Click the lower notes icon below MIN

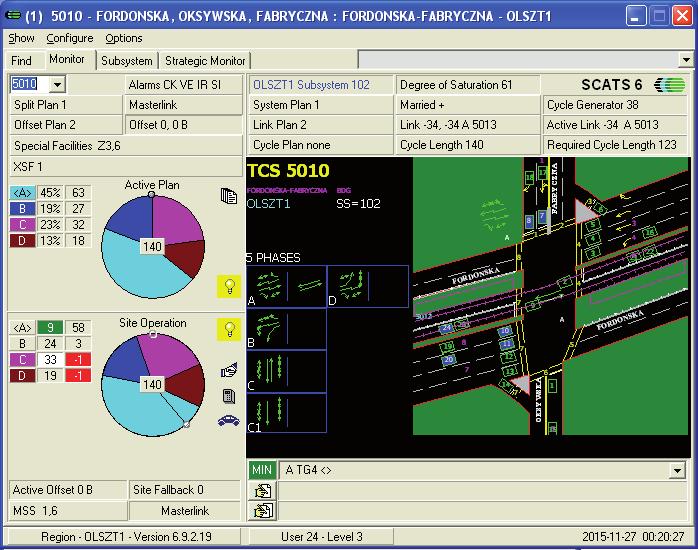pos(263,511)
